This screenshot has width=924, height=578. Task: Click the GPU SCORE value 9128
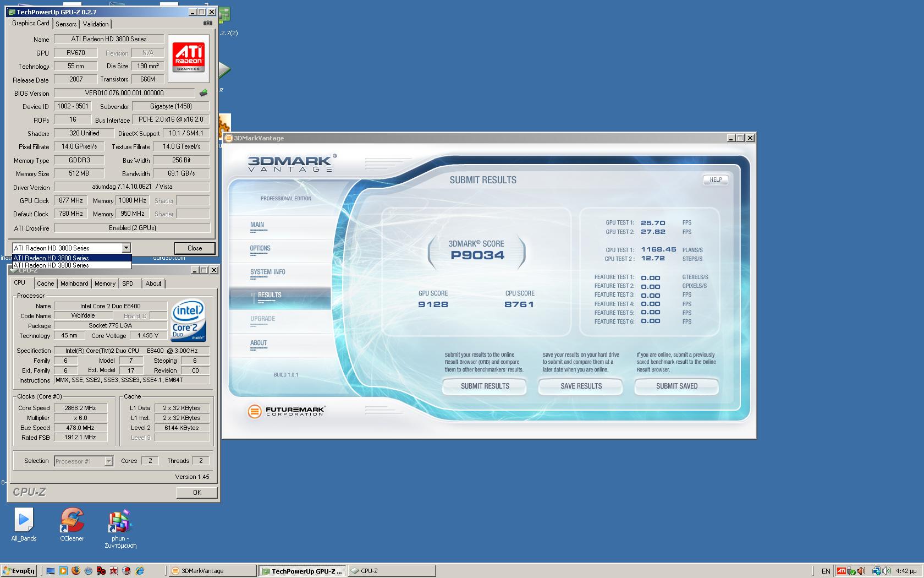tap(433, 304)
